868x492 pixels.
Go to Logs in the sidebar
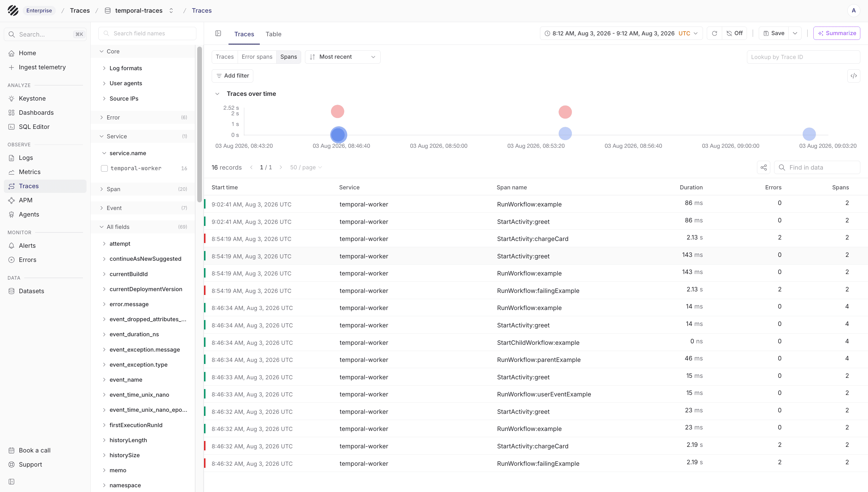click(45, 158)
